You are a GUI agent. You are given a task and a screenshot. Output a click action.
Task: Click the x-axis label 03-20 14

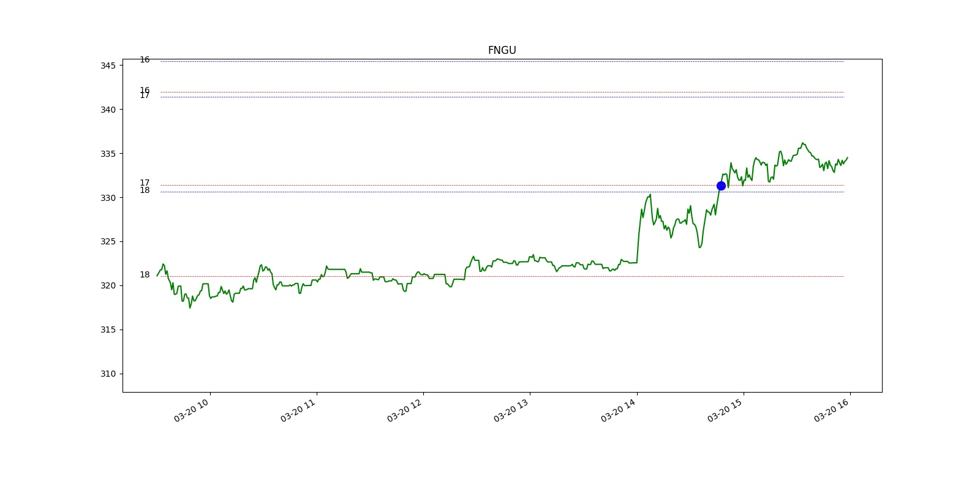(618, 410)
